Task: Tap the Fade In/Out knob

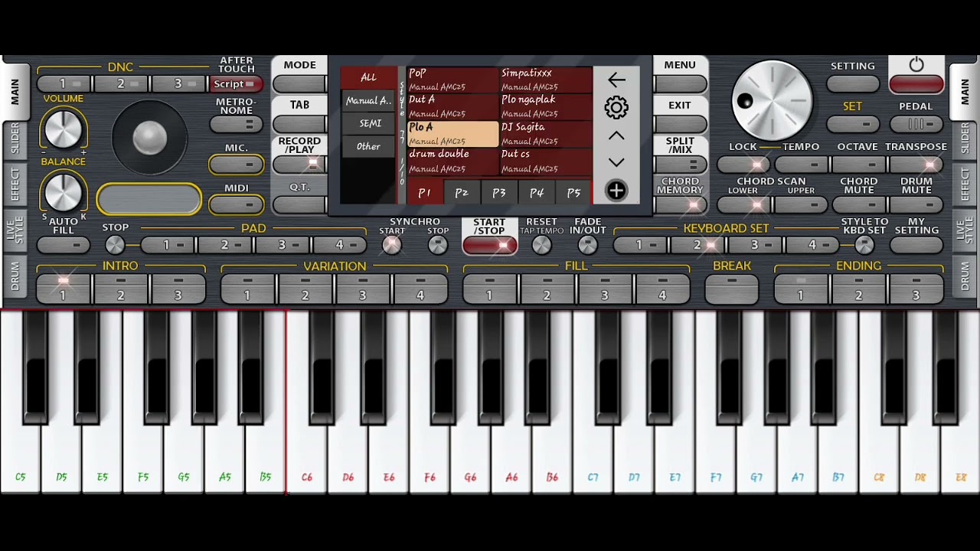Action: [587, 245]
